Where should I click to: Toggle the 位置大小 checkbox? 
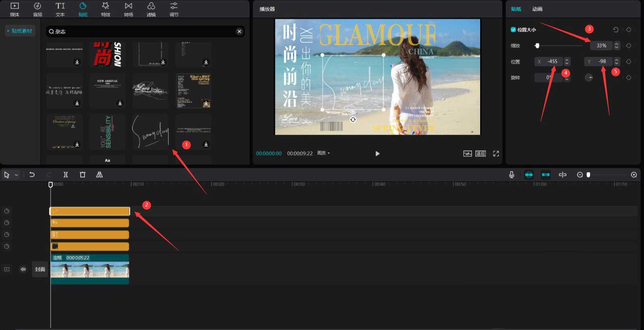click(513, 29)
